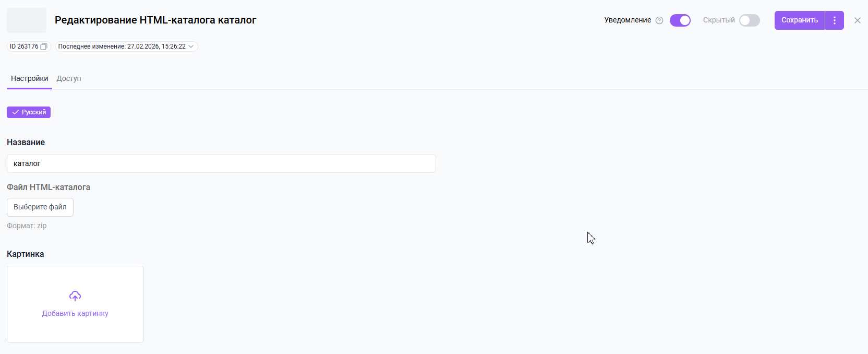Open the Последнее изменение date history
Viewport: 868px width, 354px height.
122,46
